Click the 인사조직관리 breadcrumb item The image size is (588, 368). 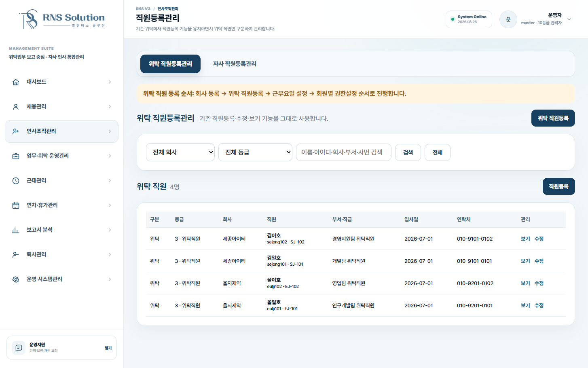168,9
